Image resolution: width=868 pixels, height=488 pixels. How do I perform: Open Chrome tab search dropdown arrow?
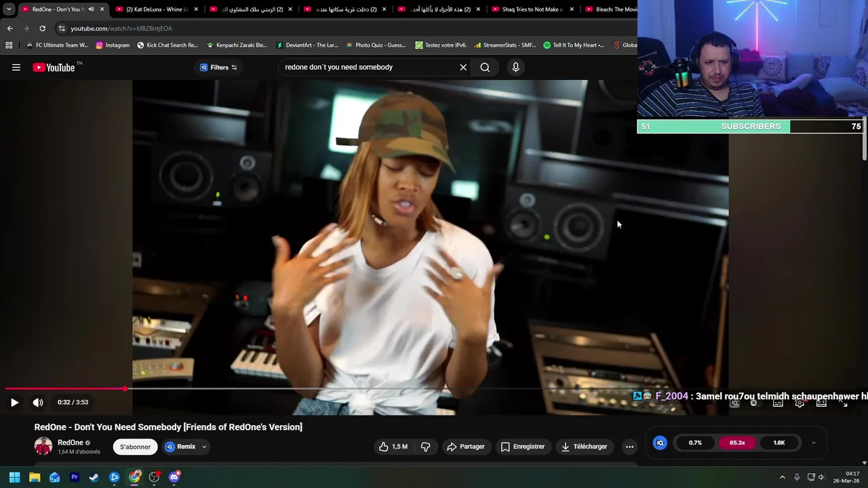[x=9, y=9]
